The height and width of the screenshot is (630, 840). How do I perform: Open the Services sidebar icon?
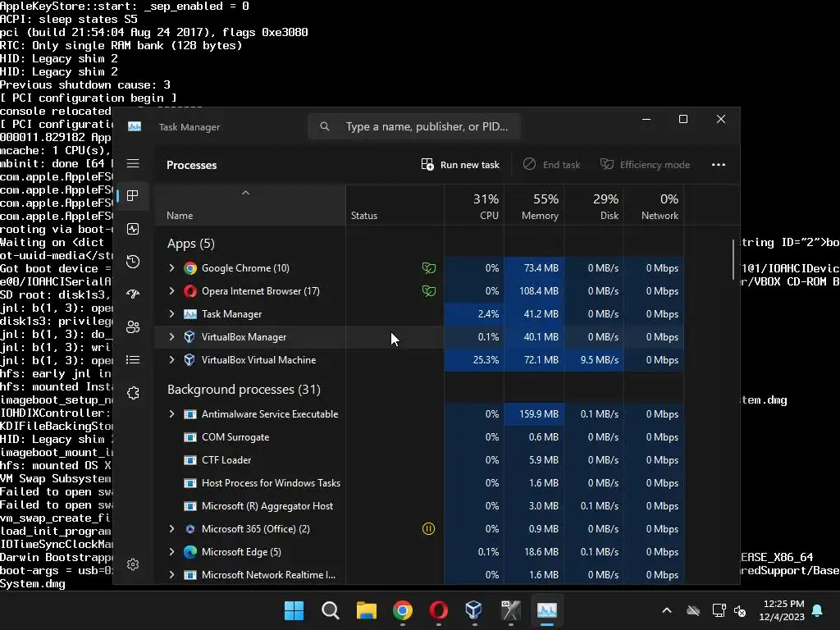tap(133, 393)
